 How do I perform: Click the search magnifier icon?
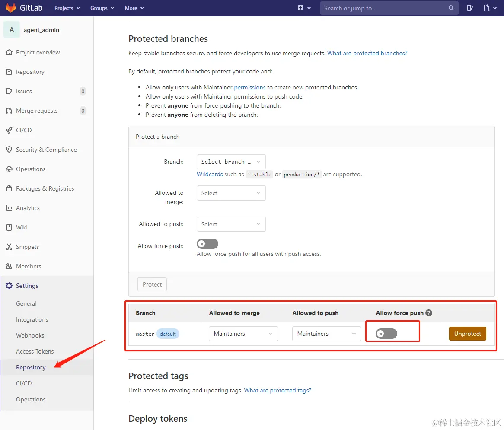click(451, 8)
